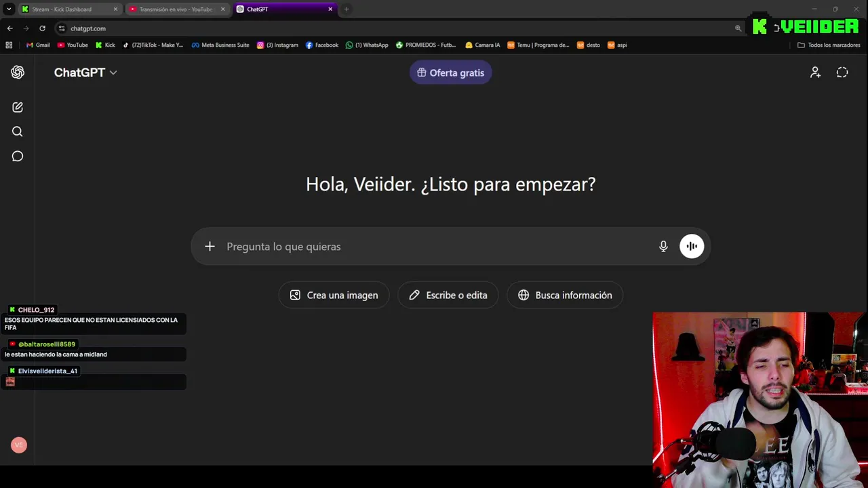Open the tab search dropdown arrow
The image size is (868, 488).
9,9
